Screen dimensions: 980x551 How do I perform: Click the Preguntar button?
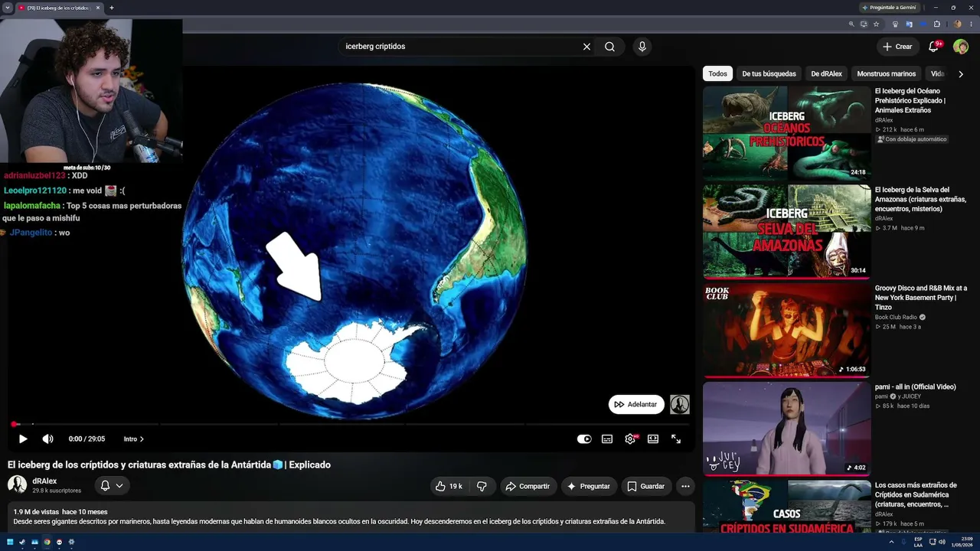(588, 486)
